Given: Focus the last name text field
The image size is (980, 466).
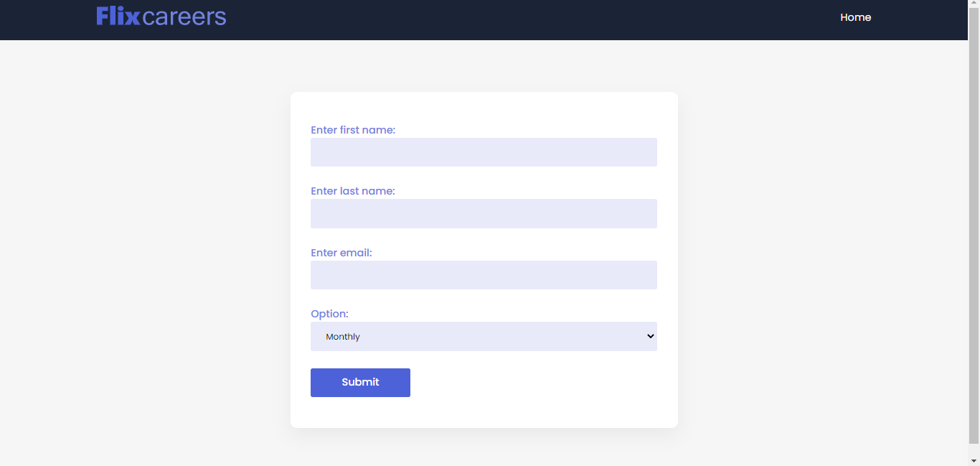Looking at the screenshot, I should click(484, 213).
